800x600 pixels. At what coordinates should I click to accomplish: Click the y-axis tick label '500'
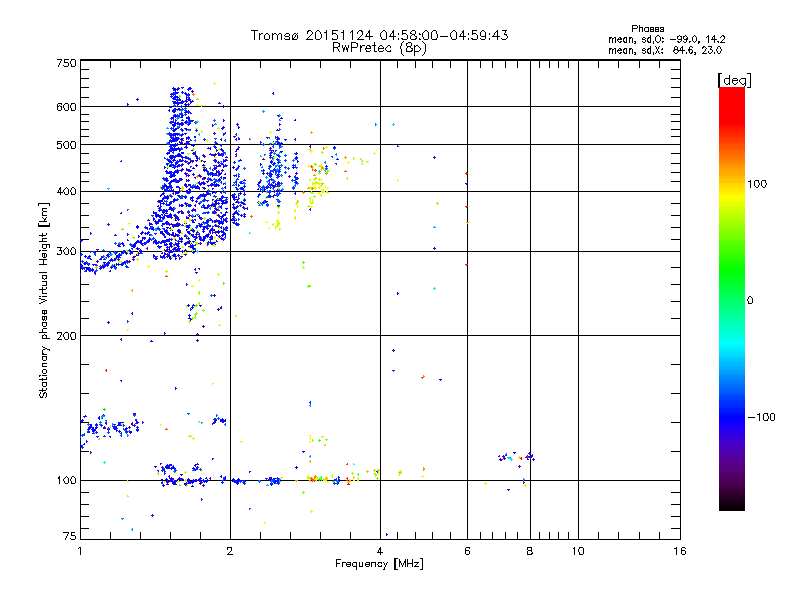(66, 145)
